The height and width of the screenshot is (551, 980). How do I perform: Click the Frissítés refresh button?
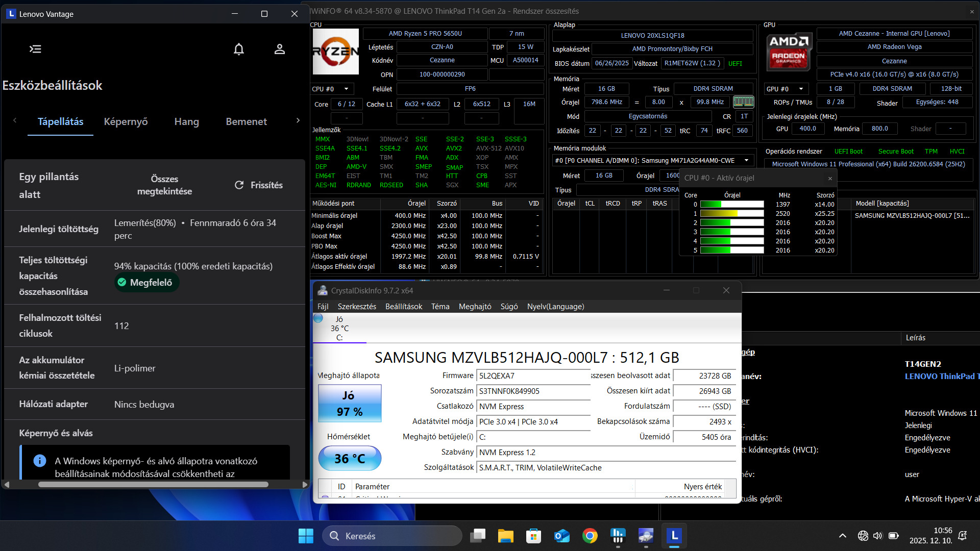(x=259, y=185)
